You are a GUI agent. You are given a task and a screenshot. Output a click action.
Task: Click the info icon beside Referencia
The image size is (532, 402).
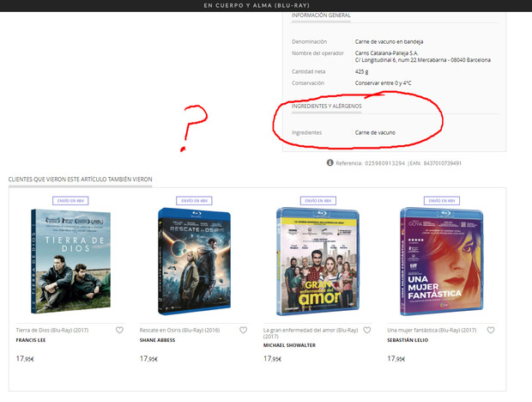click(329, 162)
